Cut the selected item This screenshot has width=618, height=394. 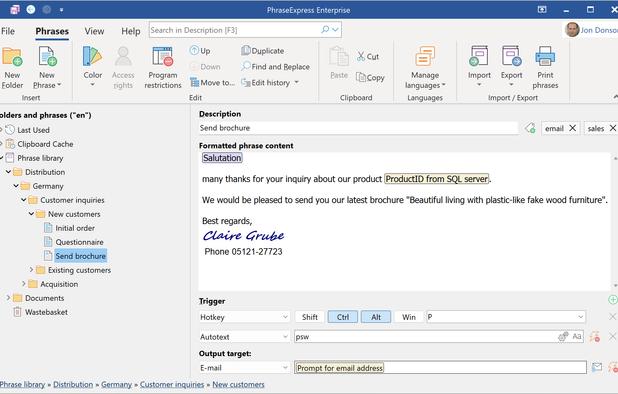tap(368, 57)
